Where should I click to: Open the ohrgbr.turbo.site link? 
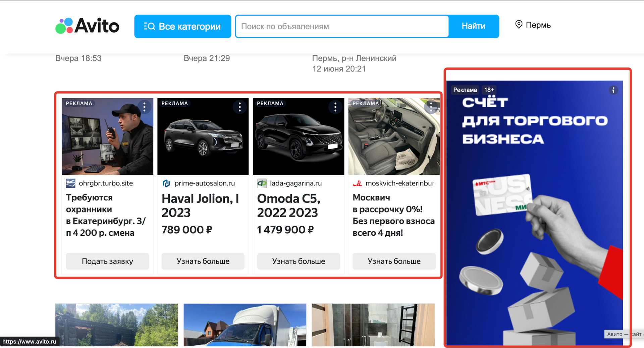tap(106, 183)
